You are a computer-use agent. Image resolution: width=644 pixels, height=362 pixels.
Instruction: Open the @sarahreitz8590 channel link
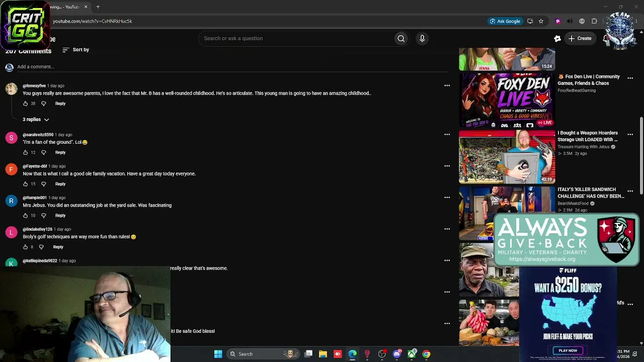[38, 135]
